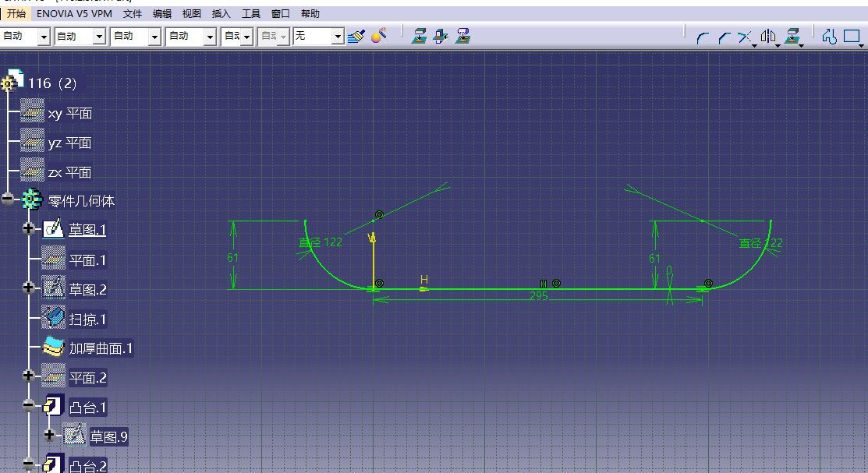Screen dimensions: 868x473
Task: Click the 草图.1 sketch icon in tree
Action: tap(53, 228)
